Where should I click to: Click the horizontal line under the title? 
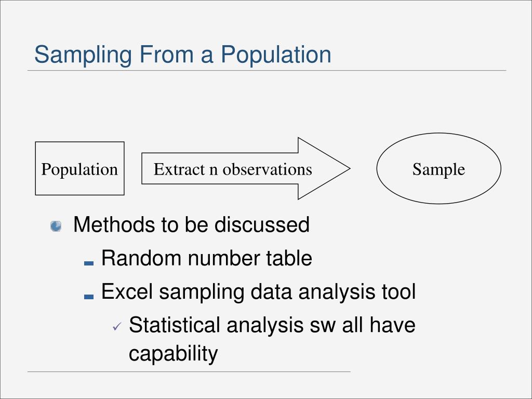267,71
